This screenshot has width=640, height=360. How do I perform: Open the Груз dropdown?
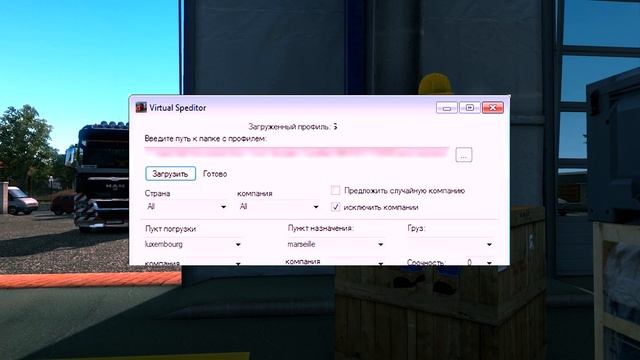[450, 244]
